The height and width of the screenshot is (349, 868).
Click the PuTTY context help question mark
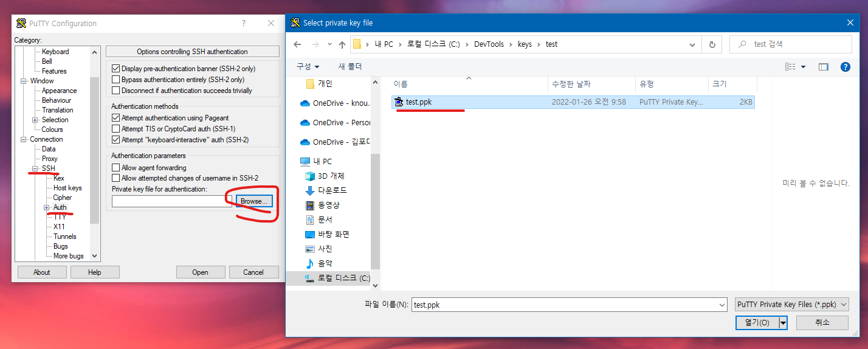244,23
